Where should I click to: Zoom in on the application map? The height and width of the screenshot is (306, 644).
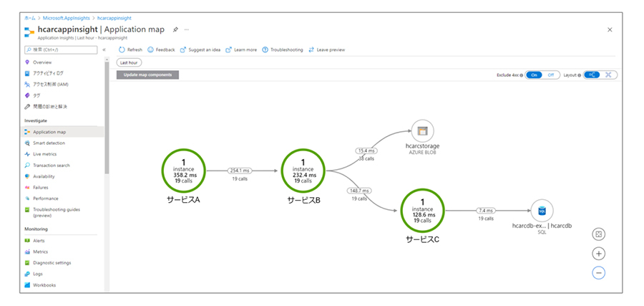599,254
